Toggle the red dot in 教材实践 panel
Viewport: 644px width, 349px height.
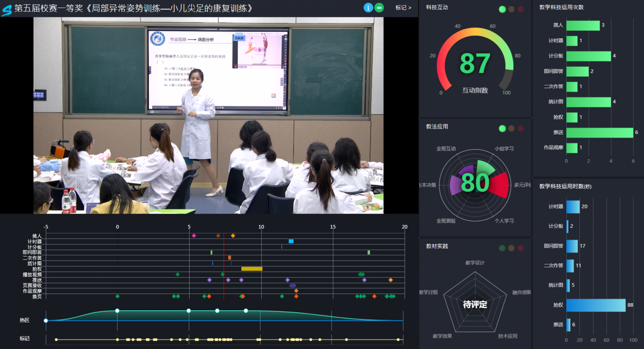pyautogui.click(x=521, y=248)
